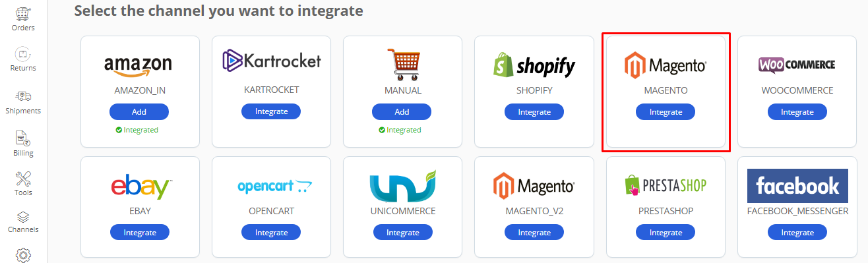
Task: Add a MANUAL channel
Action: pyautogui.click(x=402, y=112)
